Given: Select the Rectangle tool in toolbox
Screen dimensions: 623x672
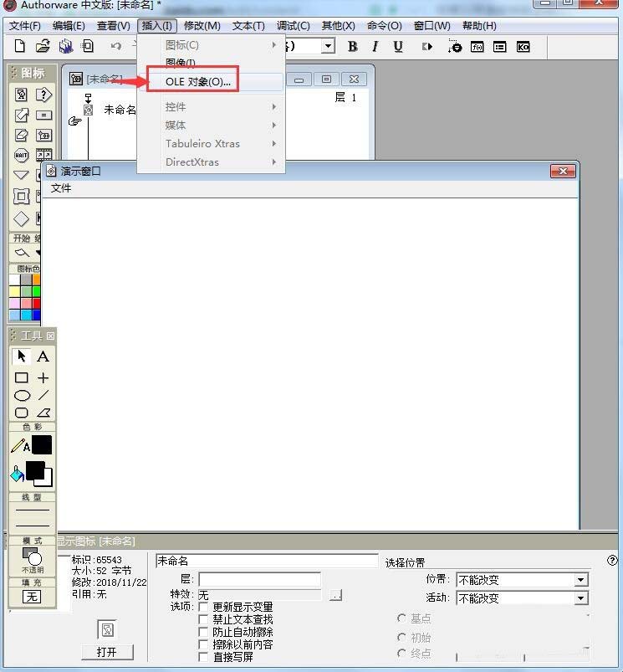Looking at the screenshot, I should click(x=22, y=377).
